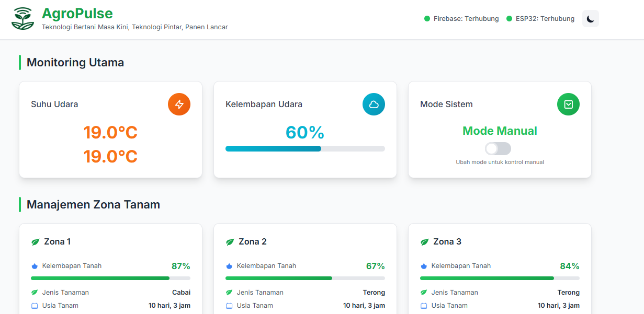The height and width of the screenshot is (314, 644).
Task: Click the Firebase: Terhubung status indicator
Action: point(461,19)
